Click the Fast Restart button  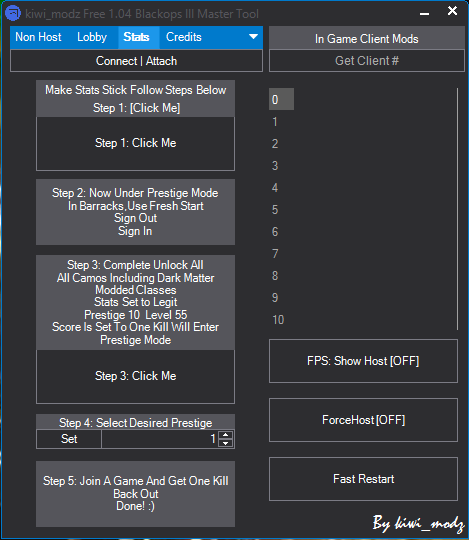tap(363, 479)
